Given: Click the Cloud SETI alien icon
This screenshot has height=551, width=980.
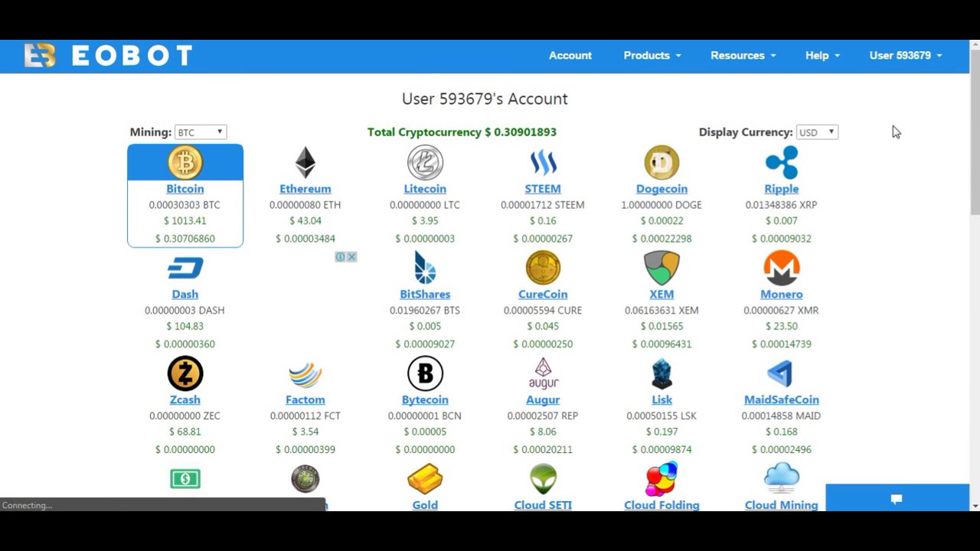Looking at the screenshot, I should (543, 479).
